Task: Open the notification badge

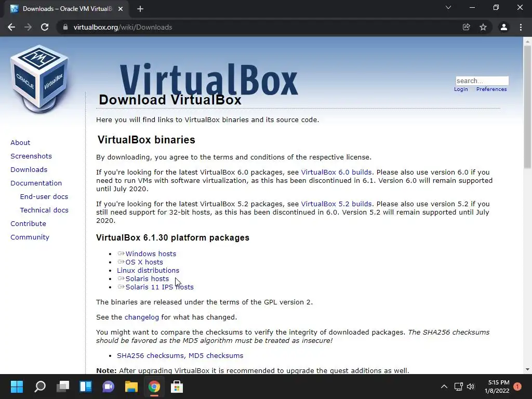Action: coord(517,387)
